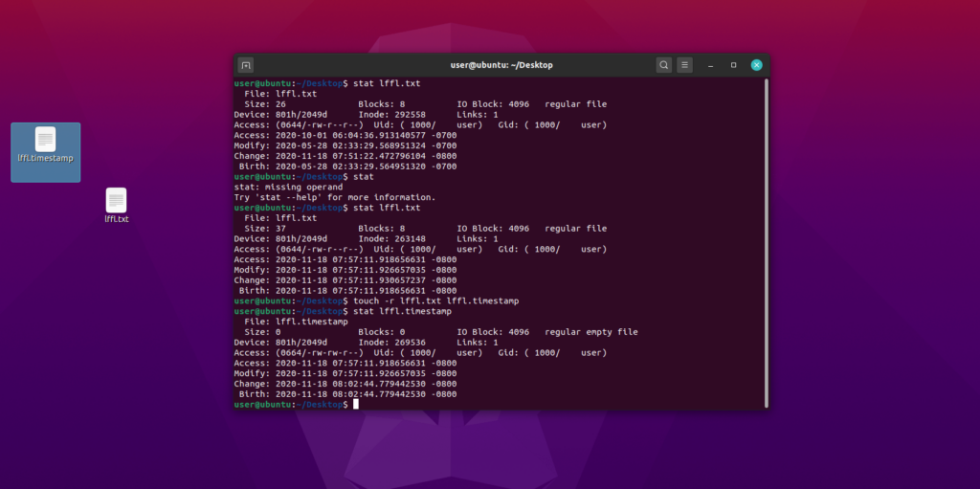Select the lffl.txt desktop file icon

pos(116,200)
